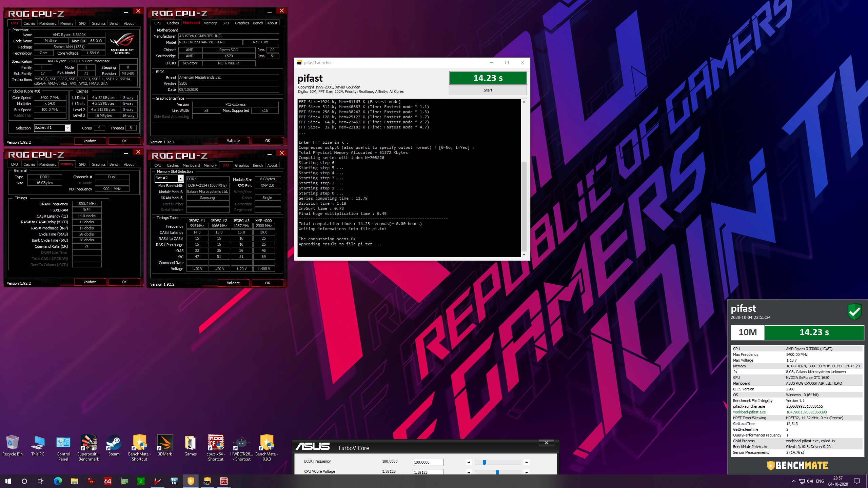Image resolution: width=868 pixels, height=488 pixels.
Task: Open the Windows Start menu
Action: tap(8, 481)
